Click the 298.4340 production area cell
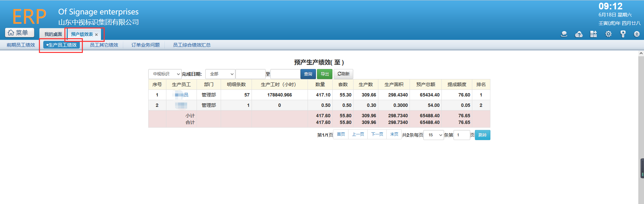Image resolution: width=644 pixels, height=204 pixels. [x=394, y=95]
